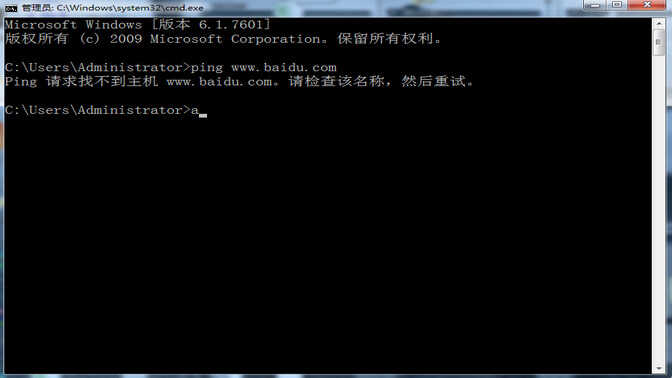This screenshot has height=378, width=672.
Task: Click the vertical scrollbar thumb
Action: [x=659, y=42]
